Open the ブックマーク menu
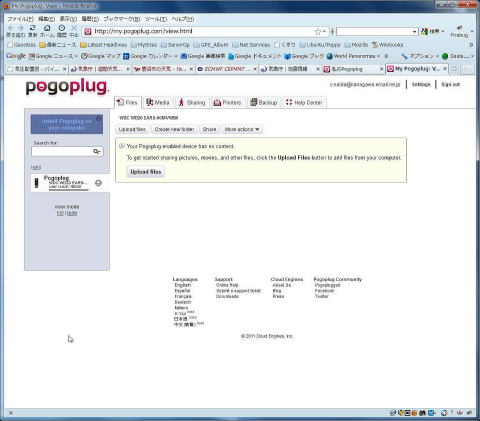The height and width of the screenshot is (421, 480). coord(121,19)
